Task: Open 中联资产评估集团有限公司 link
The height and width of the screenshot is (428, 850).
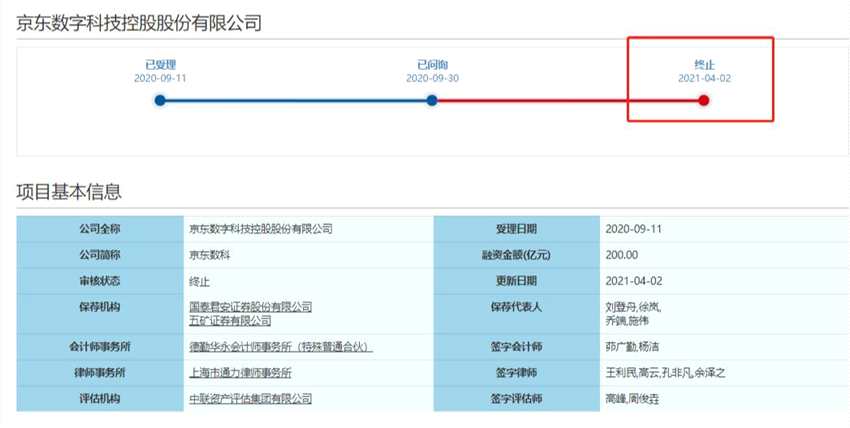Action: coord(250,399)
